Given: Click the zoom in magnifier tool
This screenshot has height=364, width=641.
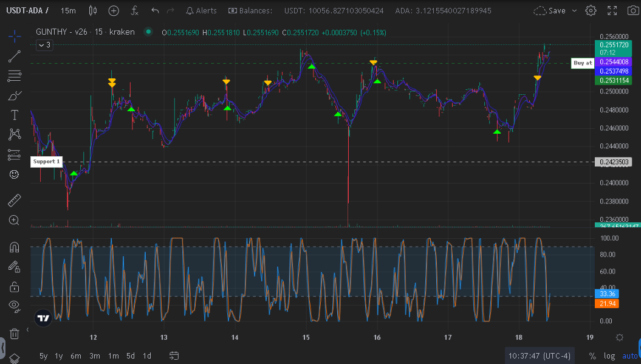Looking at the screenshot, I should (x=15, y=220).
